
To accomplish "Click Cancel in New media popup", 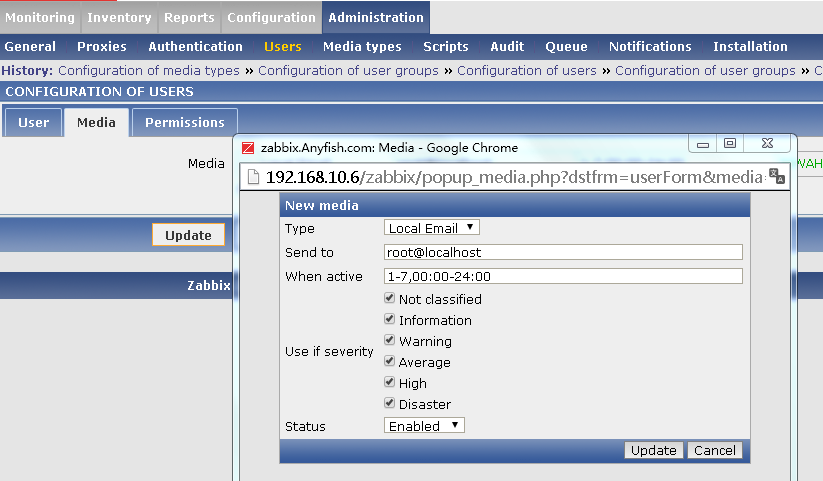I will 715,450.
